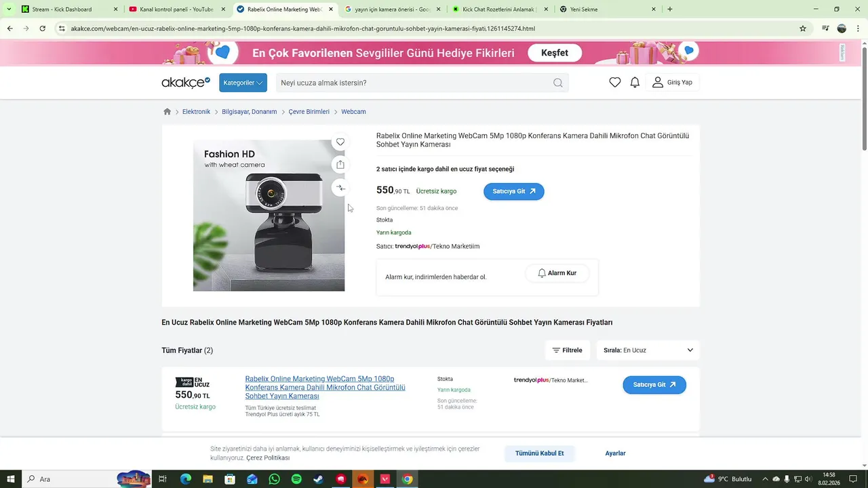Click Giriş Yap login button
Viewport: 868px width, 488px height.
point(672,83)
